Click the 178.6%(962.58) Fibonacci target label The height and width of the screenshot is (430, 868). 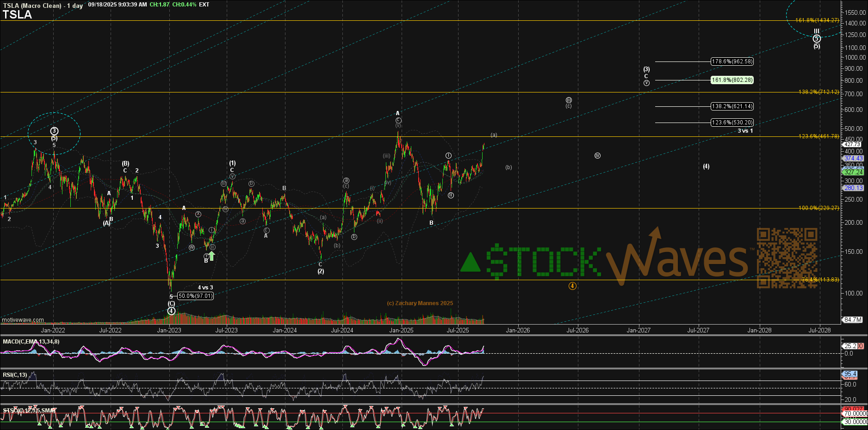[732, 61]
